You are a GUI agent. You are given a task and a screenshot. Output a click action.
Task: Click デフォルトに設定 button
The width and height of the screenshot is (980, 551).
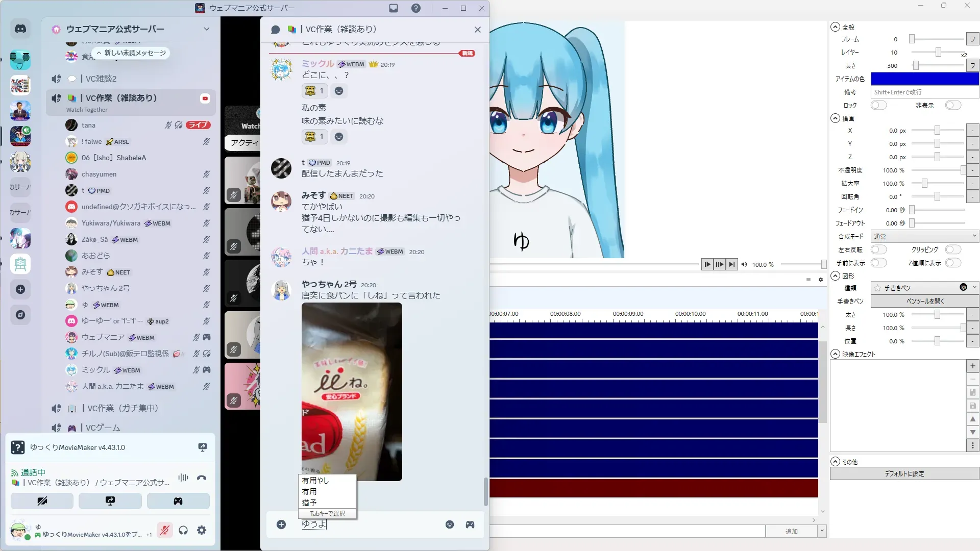(904, 474)
